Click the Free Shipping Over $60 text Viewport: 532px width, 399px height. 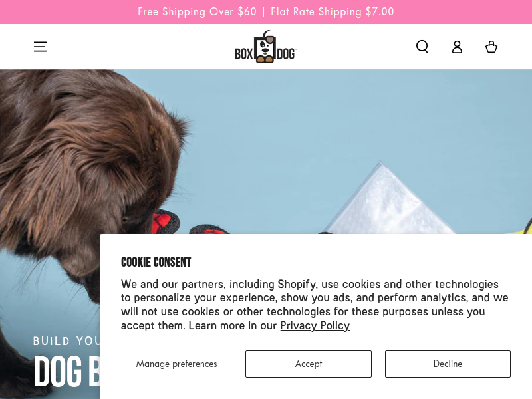[x=197, y=12]
